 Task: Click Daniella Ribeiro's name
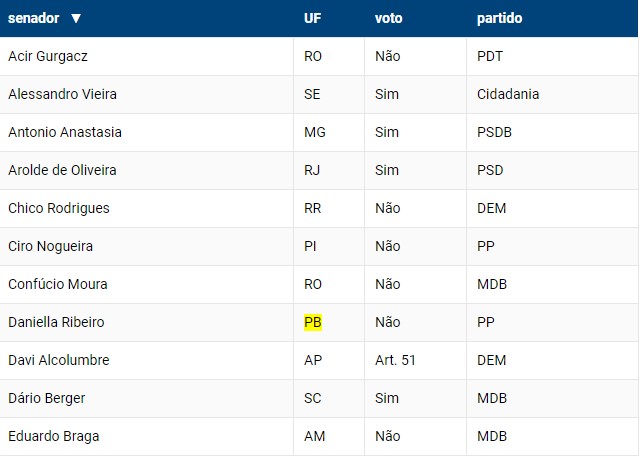pyautogui.click(x=56, y=322)
